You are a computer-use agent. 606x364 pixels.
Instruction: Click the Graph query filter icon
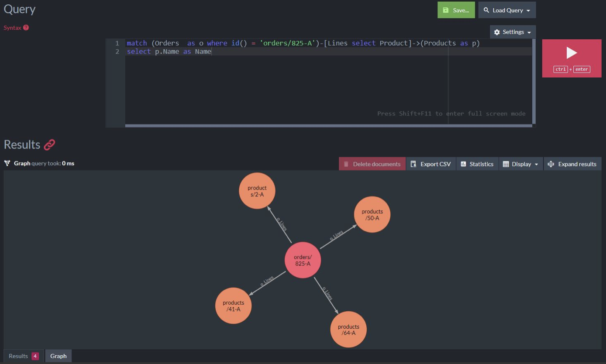coord(7,163)
